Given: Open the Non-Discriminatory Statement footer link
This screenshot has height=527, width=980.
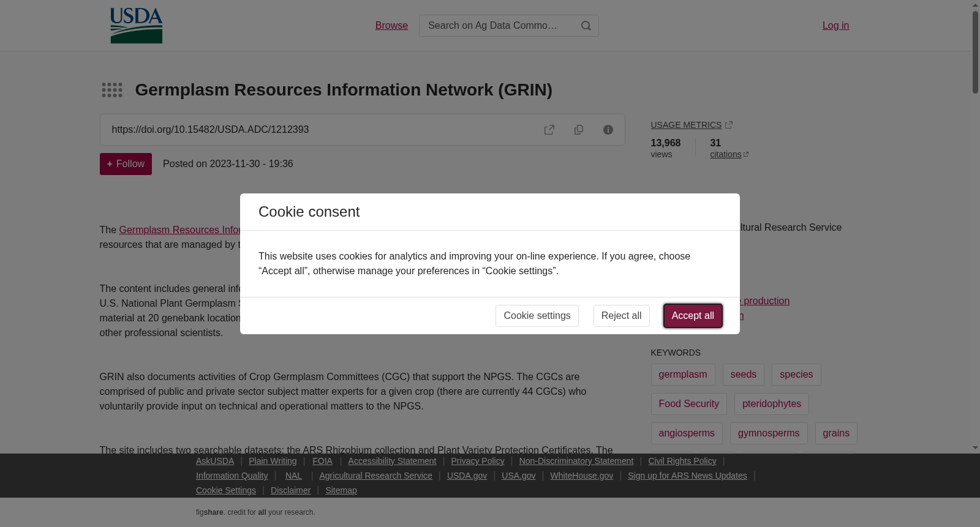Looking at the screenshot, I should pyautogui.click(x=576, y=461).
